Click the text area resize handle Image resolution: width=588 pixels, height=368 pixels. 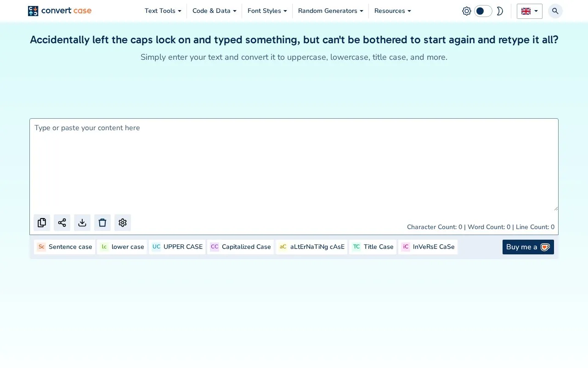pos(555,208)
